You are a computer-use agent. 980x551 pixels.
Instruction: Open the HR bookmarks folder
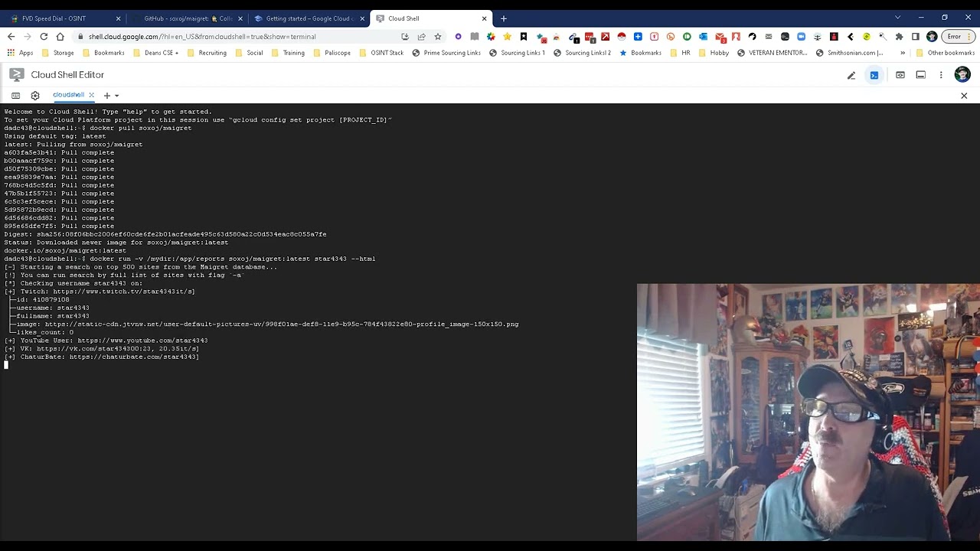(680, 53)
